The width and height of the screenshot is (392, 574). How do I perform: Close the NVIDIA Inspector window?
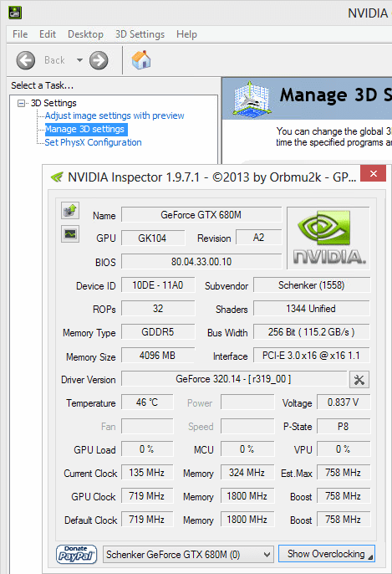373,173
